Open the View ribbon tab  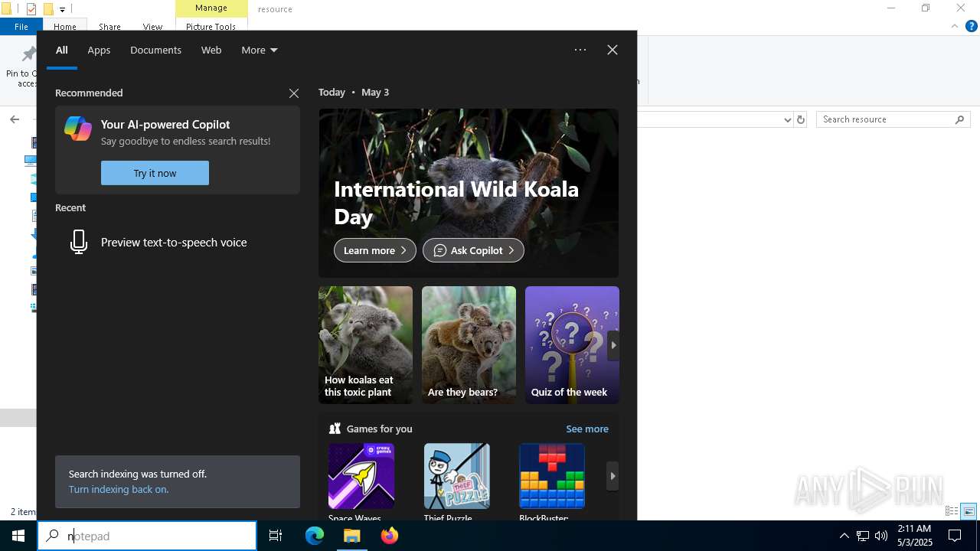[x=152, y=27]
